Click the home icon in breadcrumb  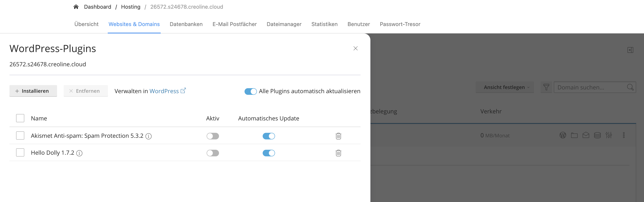76,7
